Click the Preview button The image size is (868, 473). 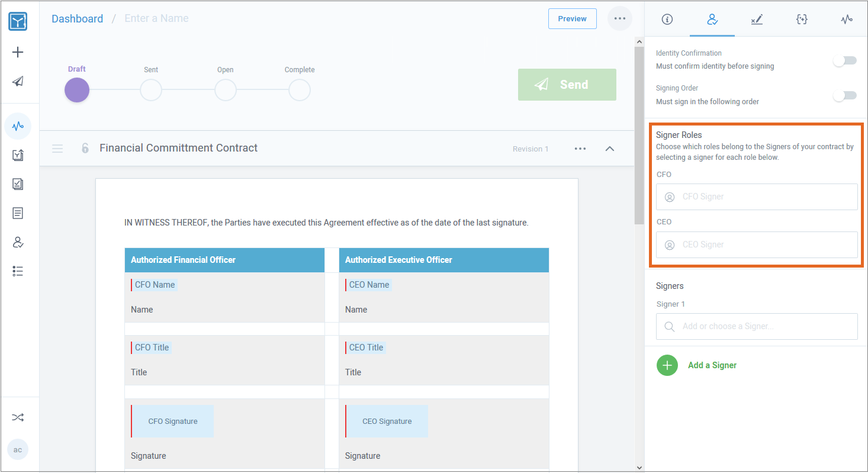(x=572, y=18)
